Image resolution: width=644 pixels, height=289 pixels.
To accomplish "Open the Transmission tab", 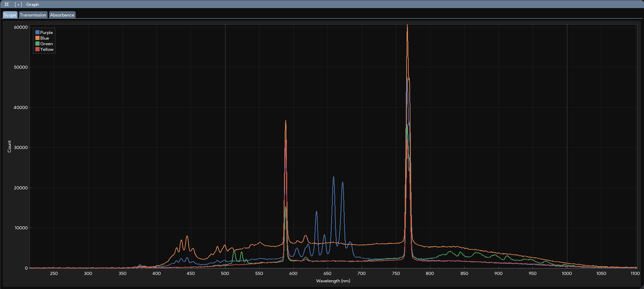I will pos(33,15).
